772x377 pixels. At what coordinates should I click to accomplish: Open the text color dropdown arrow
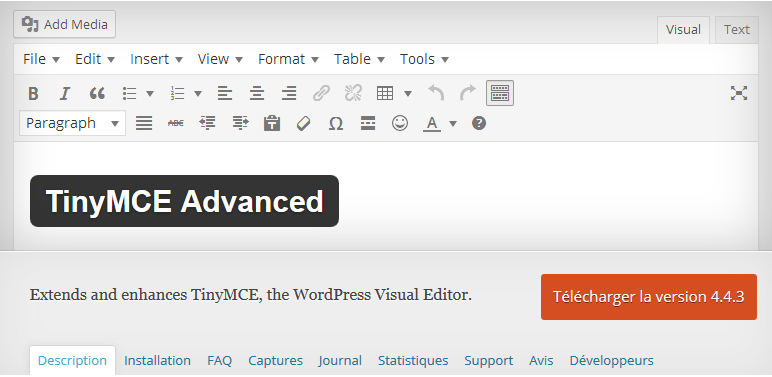[x=453, y=124]
